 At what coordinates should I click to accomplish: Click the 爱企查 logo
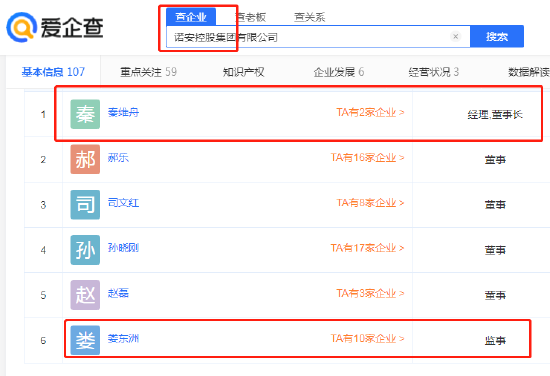pos(55,27)
